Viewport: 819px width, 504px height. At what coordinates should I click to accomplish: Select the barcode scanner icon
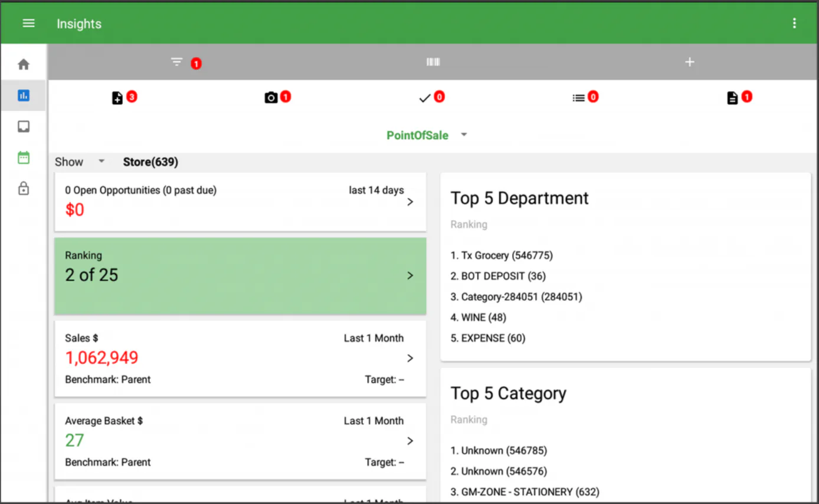point(433,61)
